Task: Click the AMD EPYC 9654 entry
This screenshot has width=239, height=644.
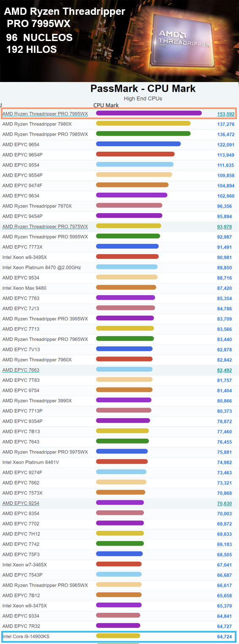Action: [x=21, y=145]
